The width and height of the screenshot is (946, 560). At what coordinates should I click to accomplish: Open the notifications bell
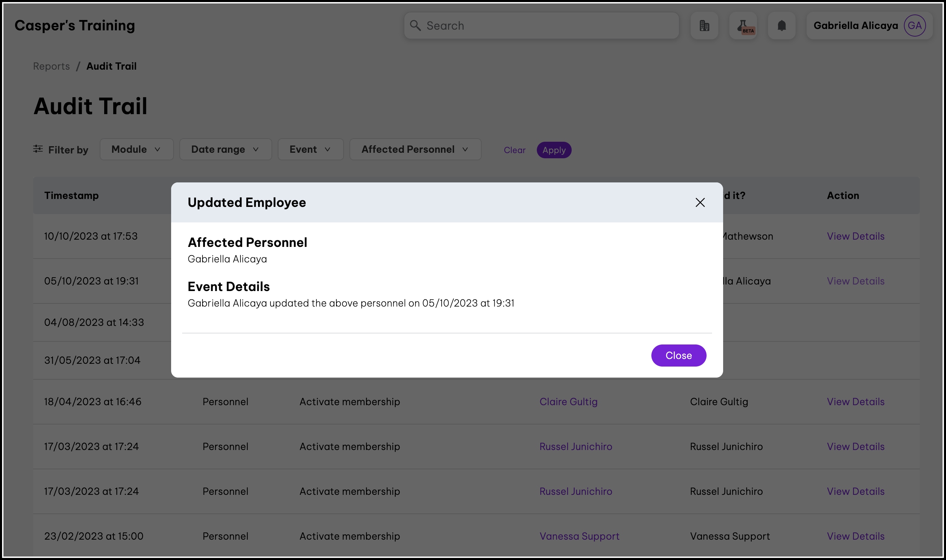pos(781,26)
